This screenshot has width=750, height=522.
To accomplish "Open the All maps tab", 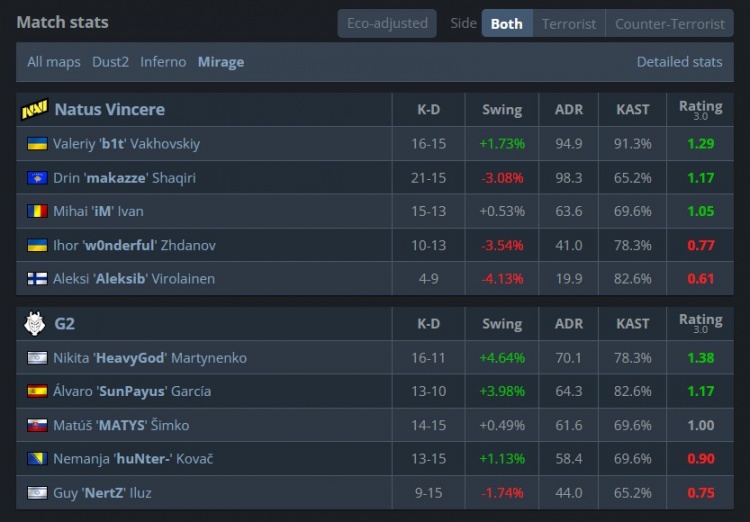I will [x=54, y=62].
